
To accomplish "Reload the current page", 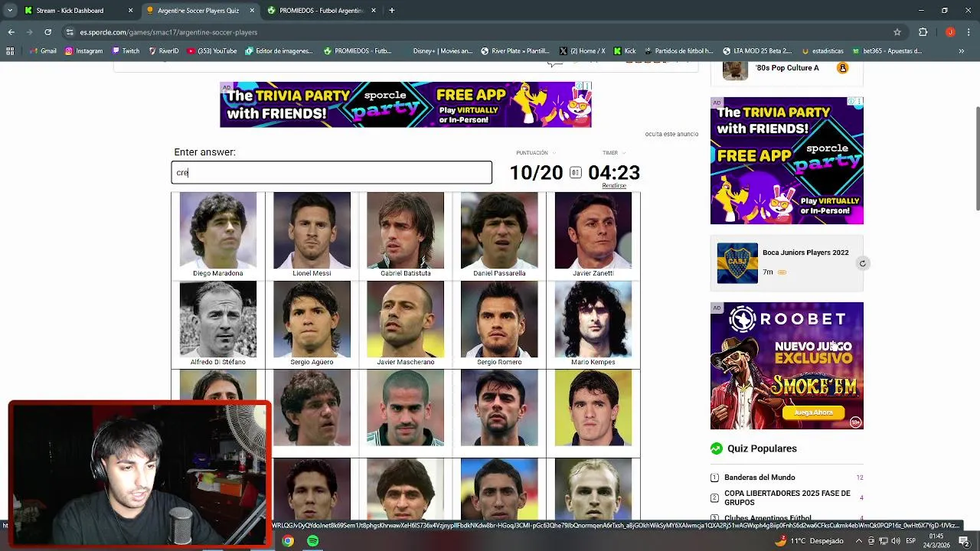I will [48, 32].
